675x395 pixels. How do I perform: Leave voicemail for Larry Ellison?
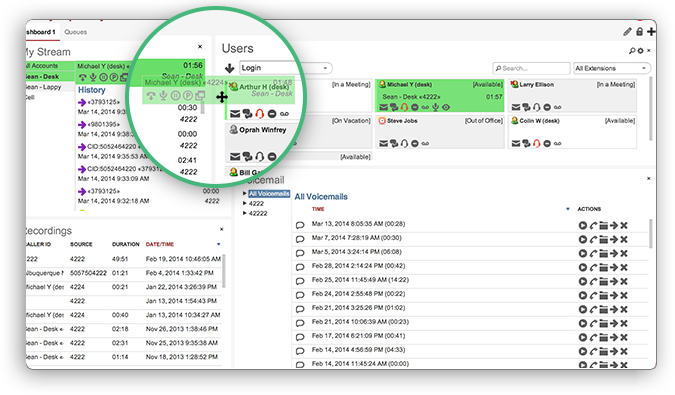(557, 107)
